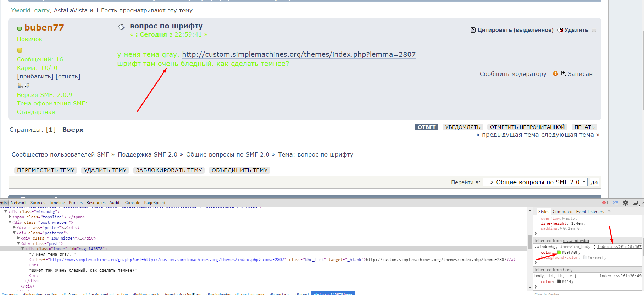Click ЗАБЛОКИРОВАТЬ ТЕМУ button
The height and width of the screenshot is (295, 644).
point(169,170)
